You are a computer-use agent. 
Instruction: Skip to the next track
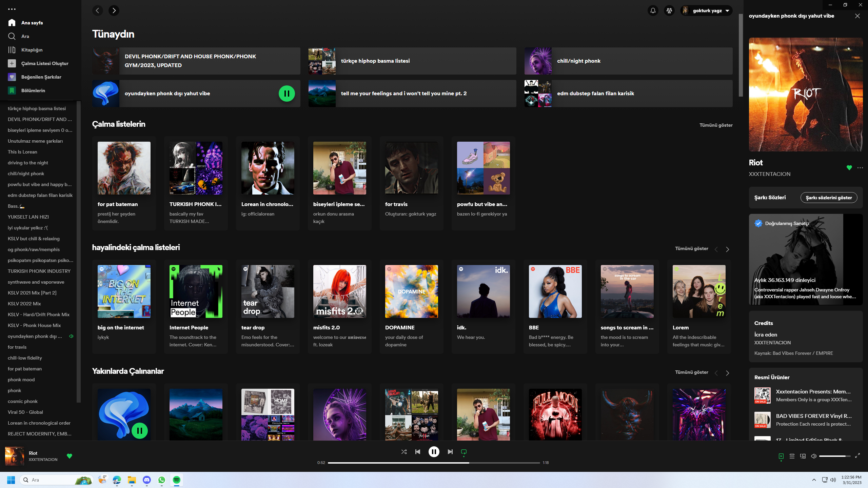coord(450,452)
